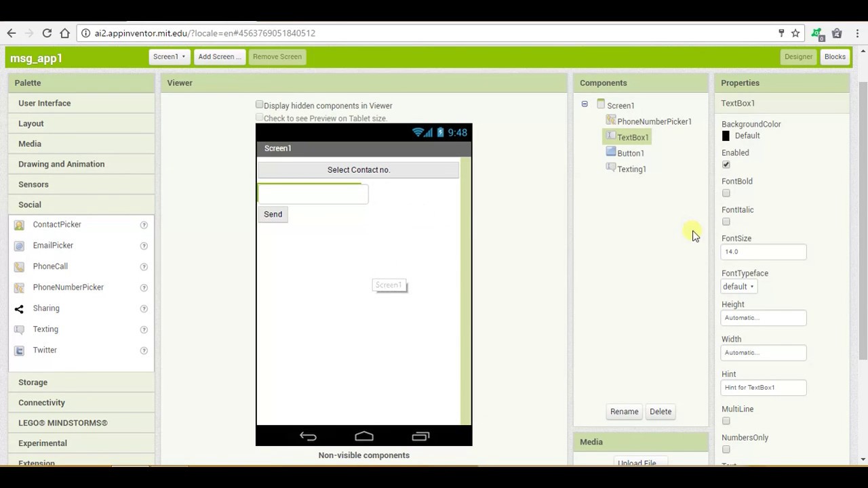Open help for EmailPicker

(x=144, y=246)
